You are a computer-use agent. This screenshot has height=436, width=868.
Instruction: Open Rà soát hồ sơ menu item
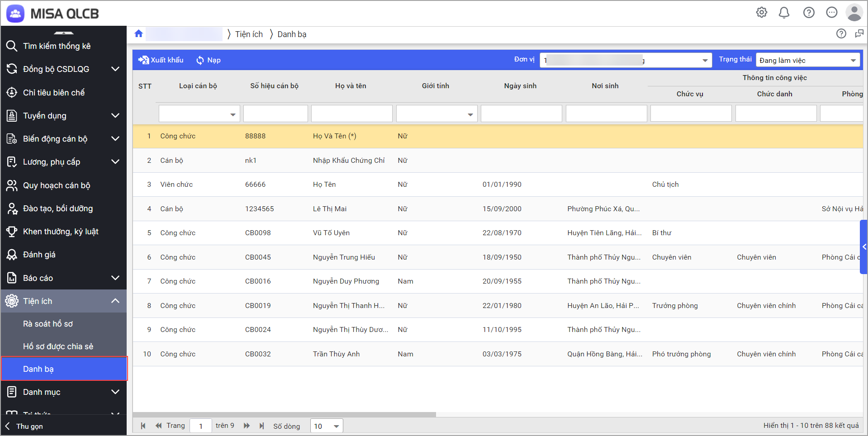(x=48, y=324)
